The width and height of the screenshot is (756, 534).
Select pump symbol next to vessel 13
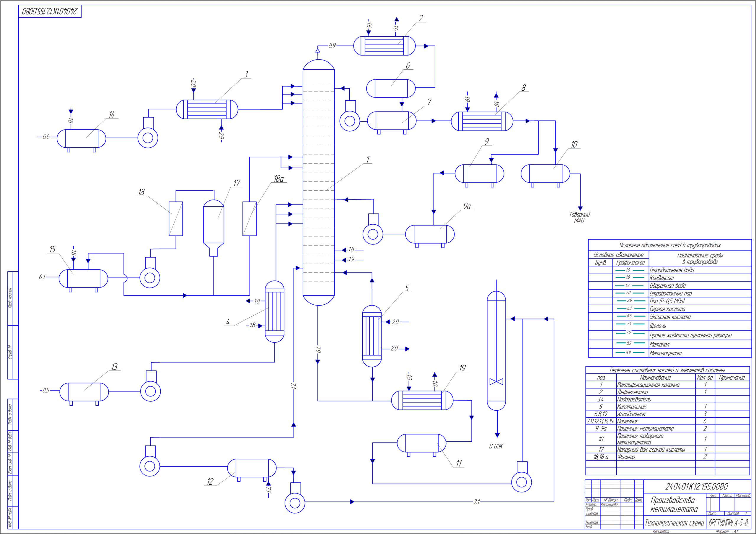click(151, 386)
